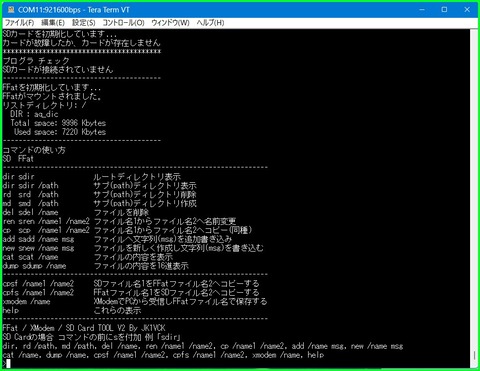This screenshot has width=480, height=371.
Task: Click the 'SD Cardの場合' instruction line
Action: tap(91, 337)
